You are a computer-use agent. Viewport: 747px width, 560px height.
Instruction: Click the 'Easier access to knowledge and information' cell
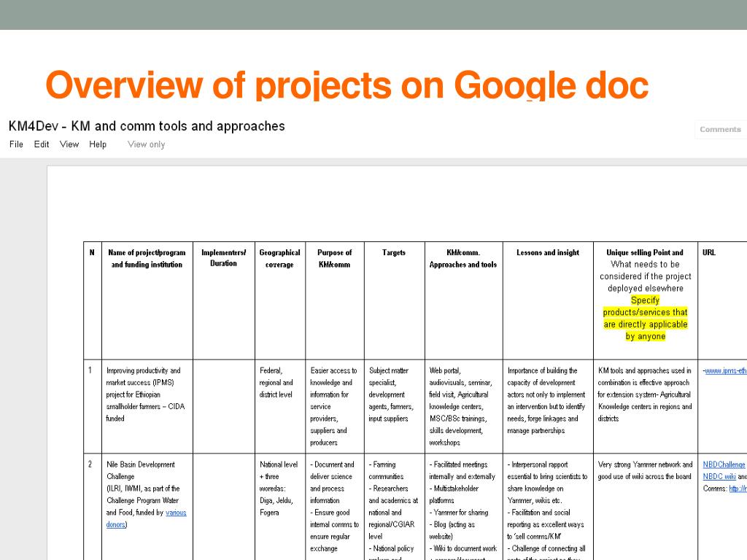334,406
